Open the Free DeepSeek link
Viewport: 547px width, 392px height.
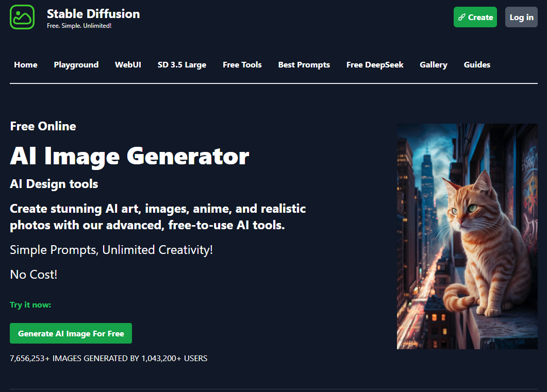[x=375, y=64]
